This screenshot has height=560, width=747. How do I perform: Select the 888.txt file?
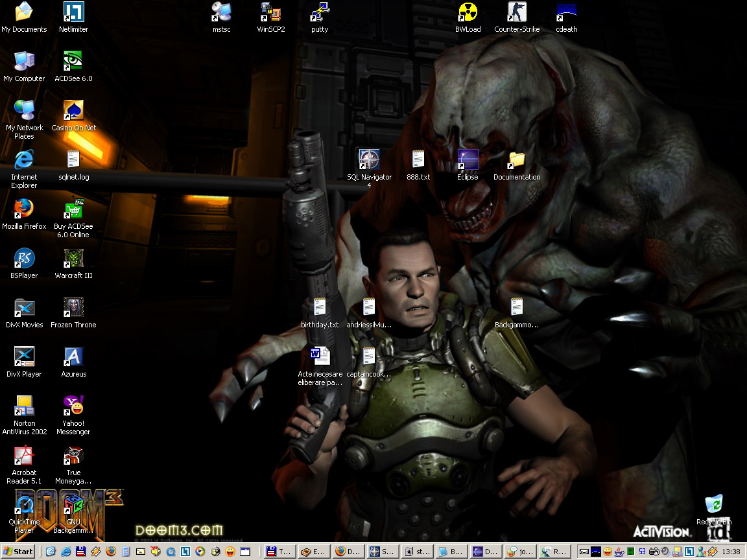coord(418,165)
